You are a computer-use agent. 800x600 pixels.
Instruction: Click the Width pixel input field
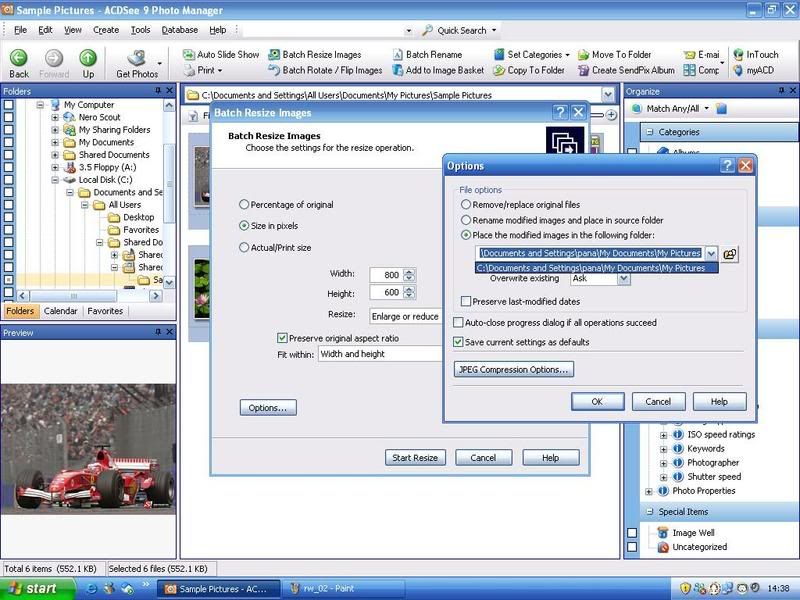pyautogui.click(x=387, y=275)
